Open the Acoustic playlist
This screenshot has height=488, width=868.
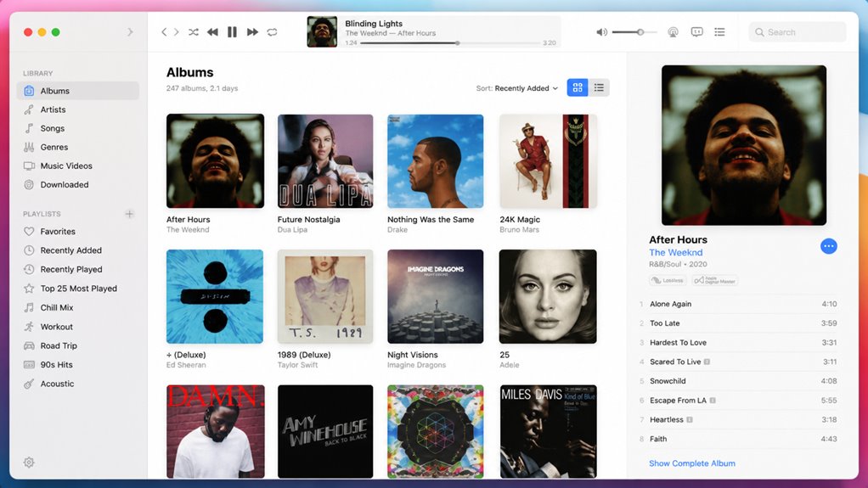click(78, 384)
